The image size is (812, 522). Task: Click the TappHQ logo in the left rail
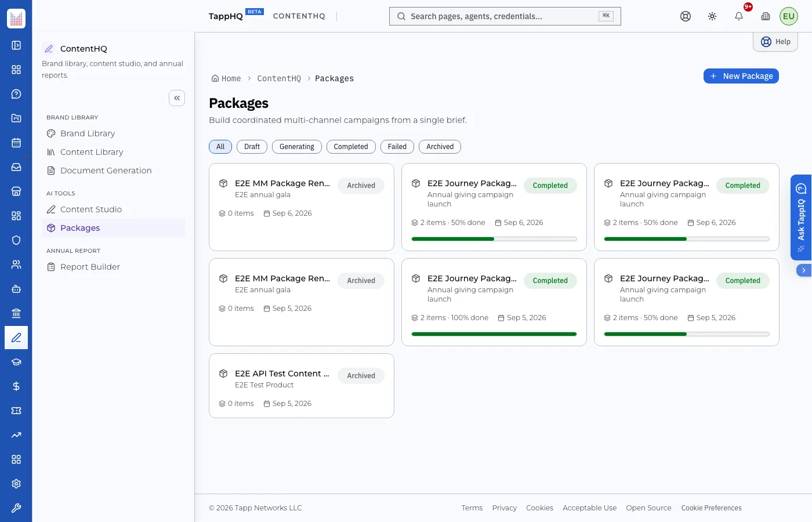pyautogui.click(x=16, y=19)
